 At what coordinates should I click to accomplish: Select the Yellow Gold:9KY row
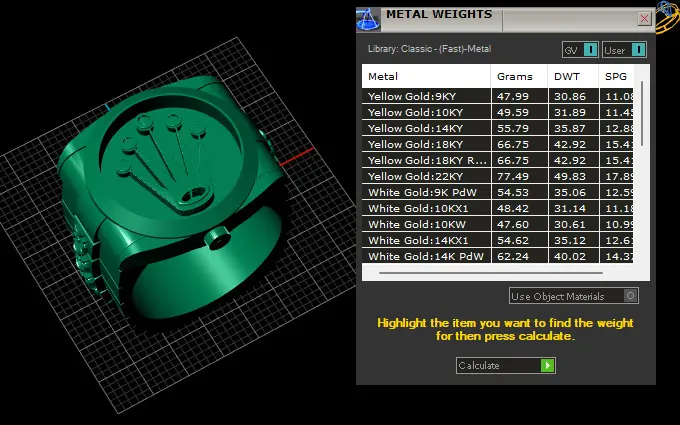tap(497, 96)
